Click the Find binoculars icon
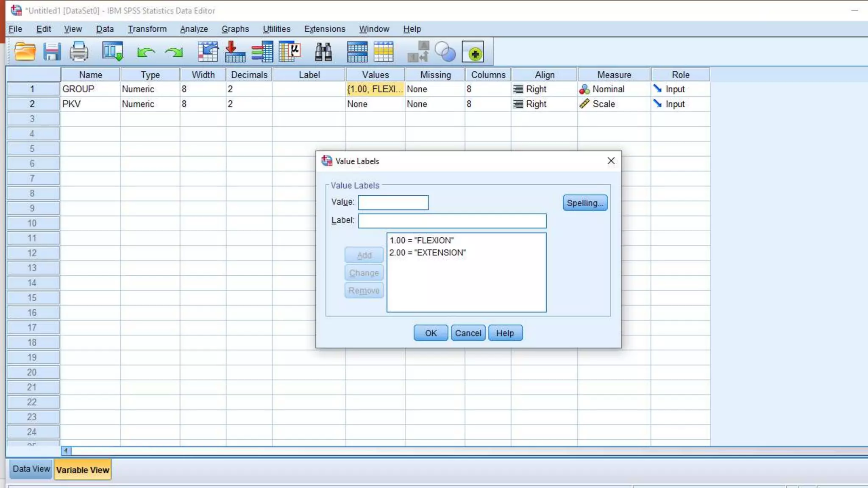This screenshot has height=488, width=868. point(323,52)
